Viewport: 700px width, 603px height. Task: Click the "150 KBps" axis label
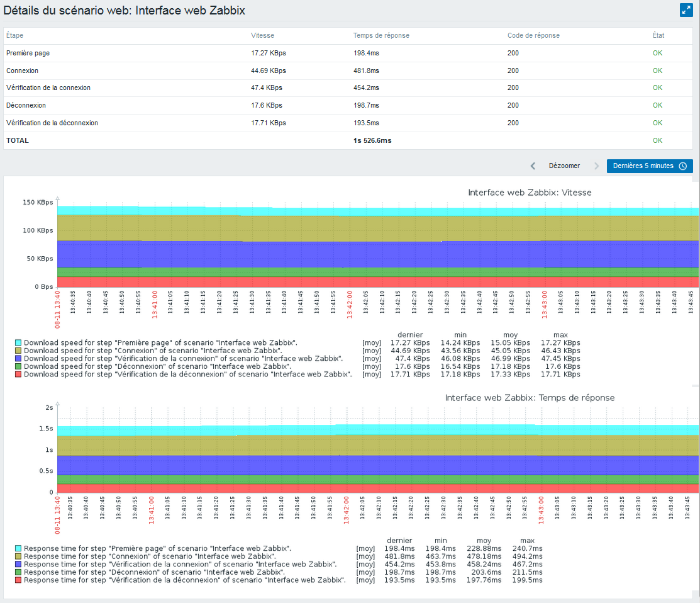(38, 202)
